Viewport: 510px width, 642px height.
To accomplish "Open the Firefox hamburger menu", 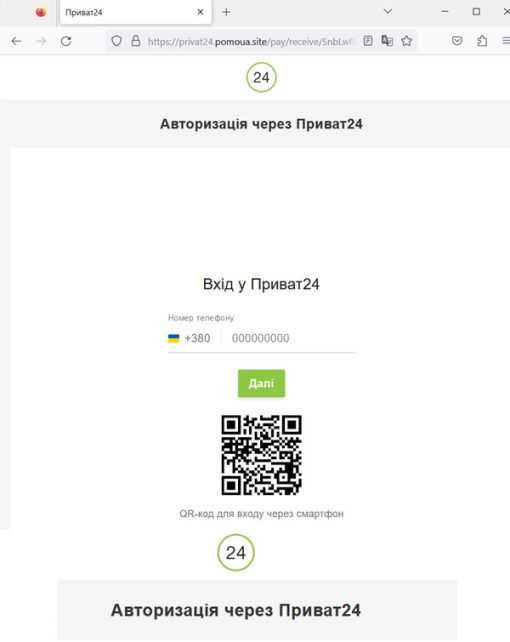I will tap(506, 41).
